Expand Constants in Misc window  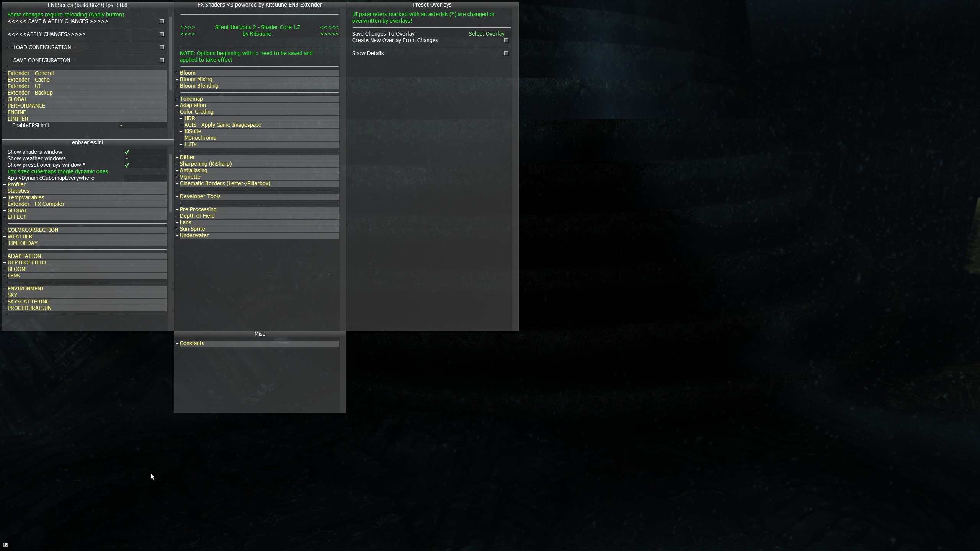(x=257, y=343)
